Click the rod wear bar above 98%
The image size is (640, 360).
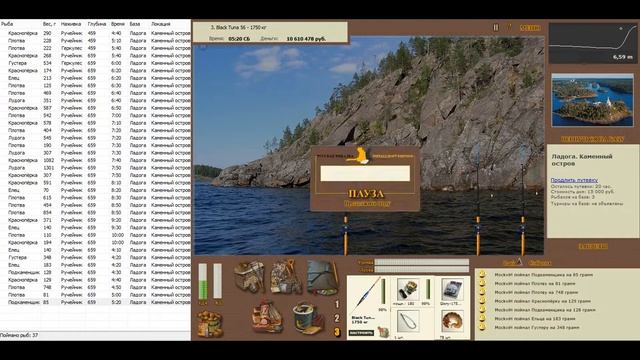pyautogui.click(x=383, y=291)
